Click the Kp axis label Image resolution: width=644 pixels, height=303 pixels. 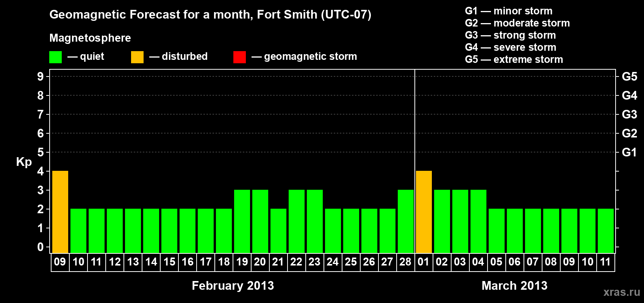coord(24,162)
